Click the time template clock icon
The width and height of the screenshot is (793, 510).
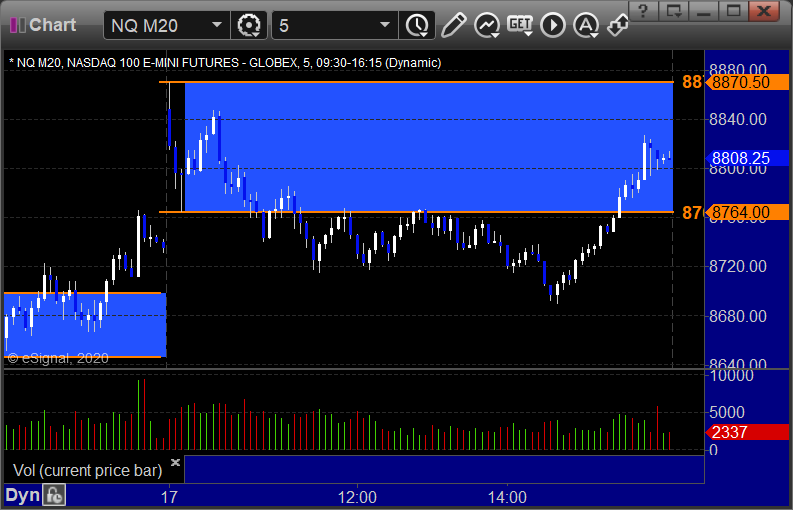417,25
